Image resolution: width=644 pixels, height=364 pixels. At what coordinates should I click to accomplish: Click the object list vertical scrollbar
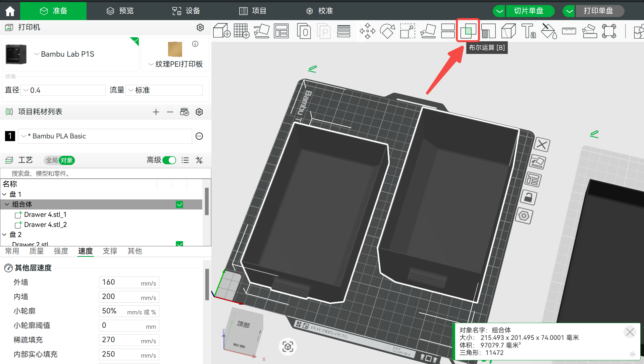[x=207, y=201]
